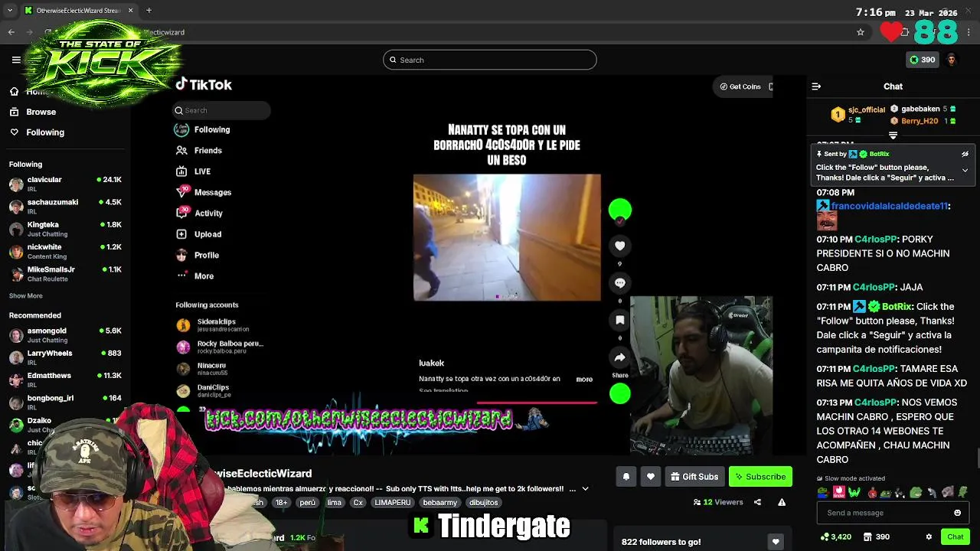Open Edmatthews' recommended channel

(65, 380)
